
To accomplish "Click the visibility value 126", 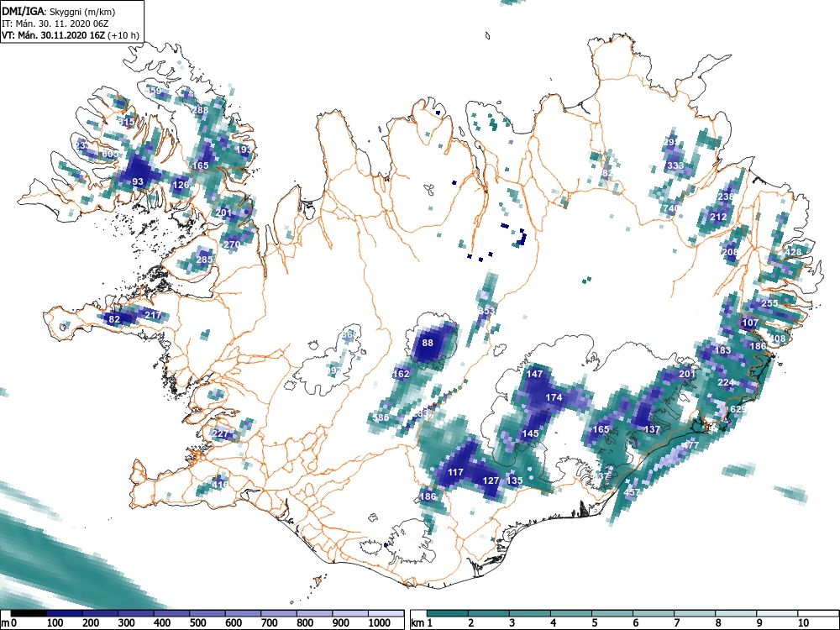I will point(181,185).
